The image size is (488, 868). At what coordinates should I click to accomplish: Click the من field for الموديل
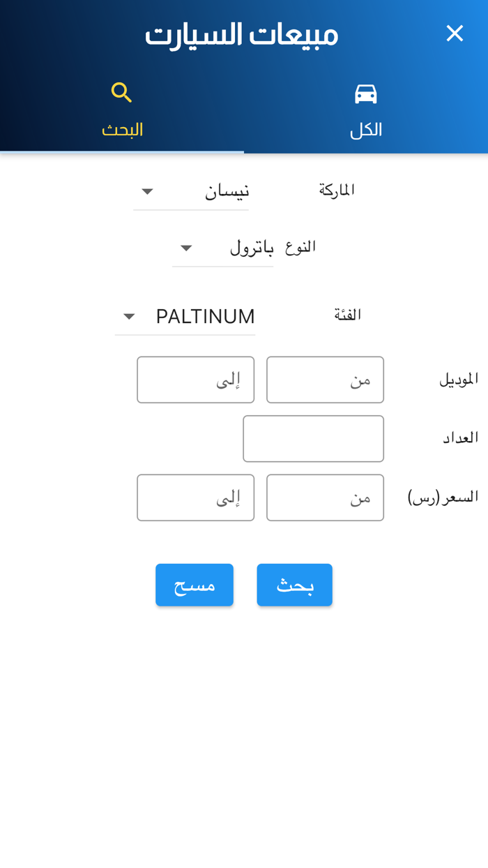(x=325, y=380)
